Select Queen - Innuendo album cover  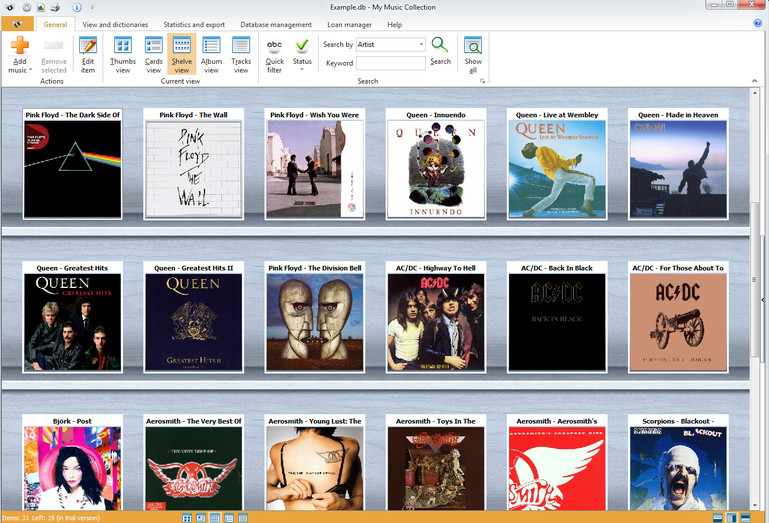(436, 163)
